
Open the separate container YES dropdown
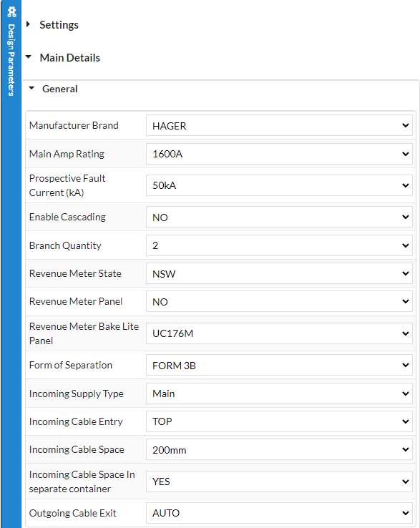pyautogui.click(x=279, y=481)
